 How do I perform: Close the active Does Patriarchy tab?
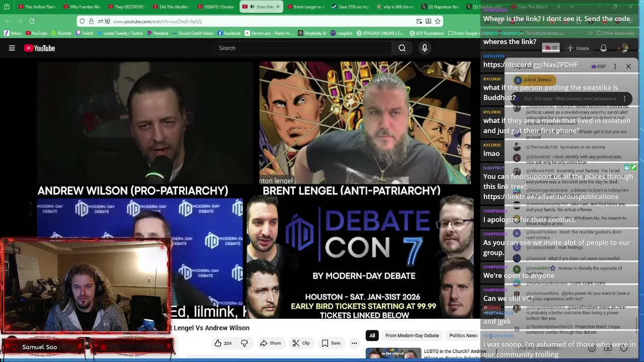pos(277,7)
